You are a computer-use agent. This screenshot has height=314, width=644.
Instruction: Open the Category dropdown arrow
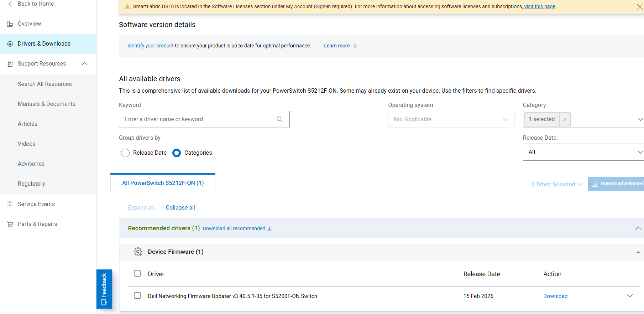click(640, 119)
